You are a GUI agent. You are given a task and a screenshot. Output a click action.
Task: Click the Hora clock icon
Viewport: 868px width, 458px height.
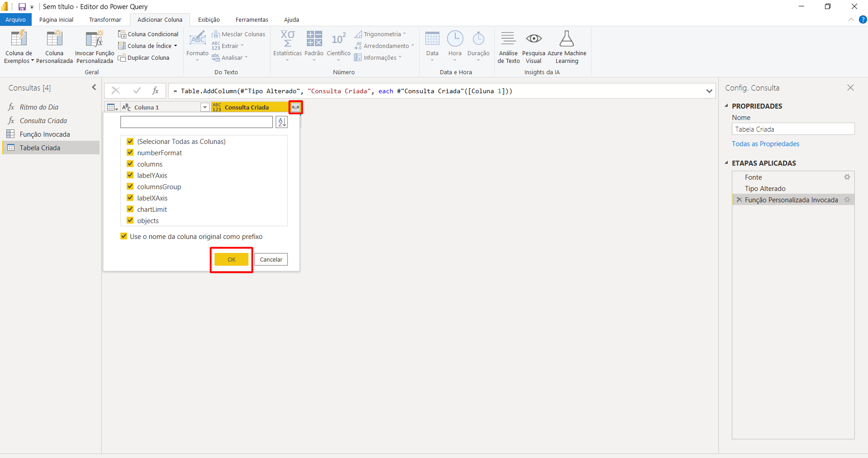[x=455, y=39]
